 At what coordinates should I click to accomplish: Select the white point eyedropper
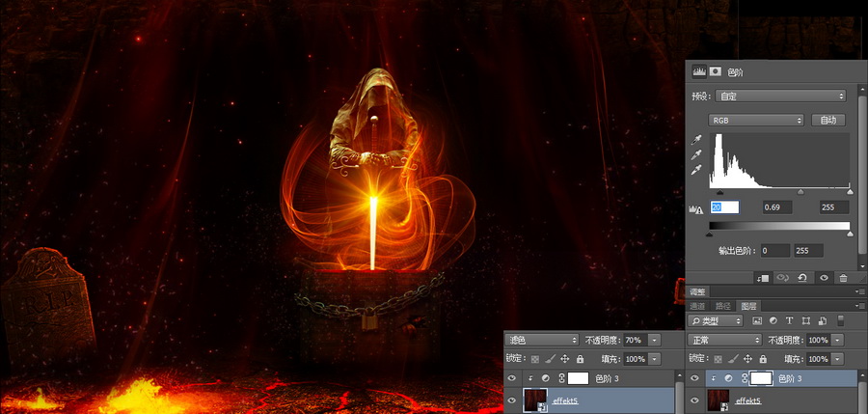coord(696,171)
